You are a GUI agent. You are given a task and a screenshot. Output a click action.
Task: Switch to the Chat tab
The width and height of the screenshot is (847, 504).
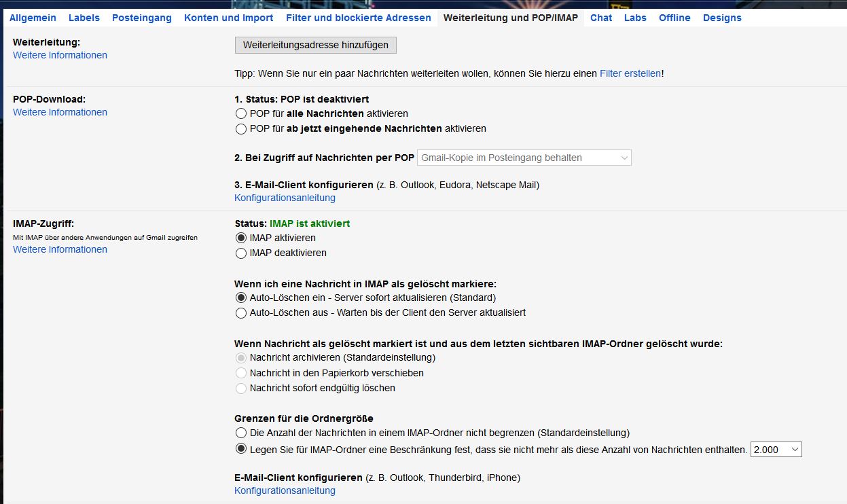pyautogui.click(x=601, y=18)
